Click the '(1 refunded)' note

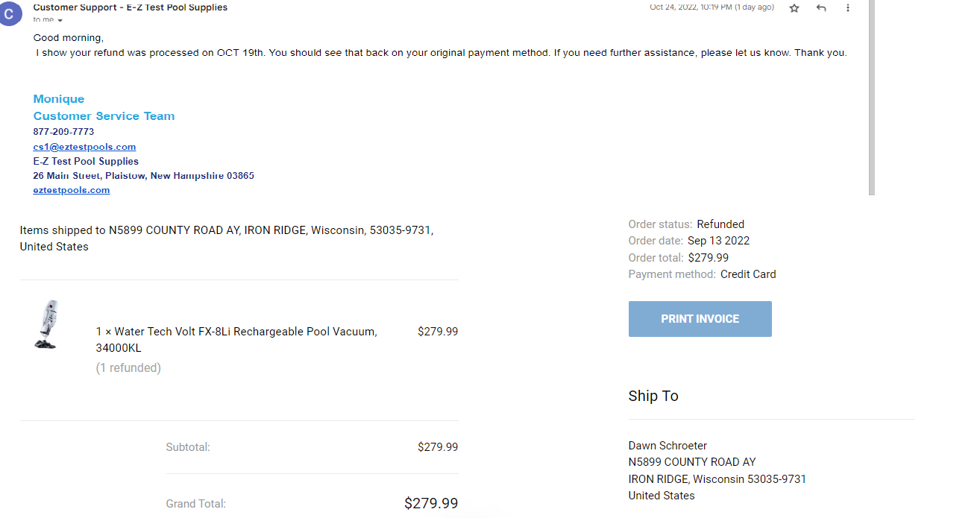coord(128,367)
